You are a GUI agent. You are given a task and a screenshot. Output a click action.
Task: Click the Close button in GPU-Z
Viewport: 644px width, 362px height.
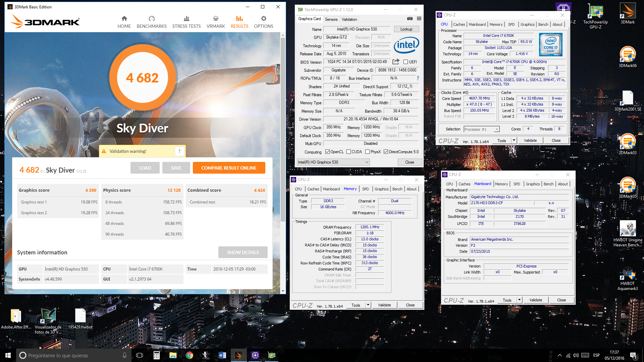410,162
